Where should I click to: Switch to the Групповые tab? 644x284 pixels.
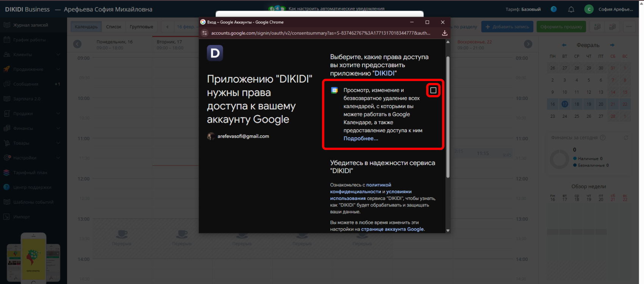tap(141, 27)
